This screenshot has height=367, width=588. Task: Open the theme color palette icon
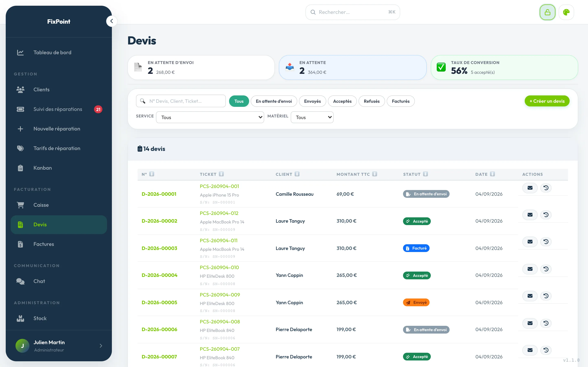(x=566, y=12)
